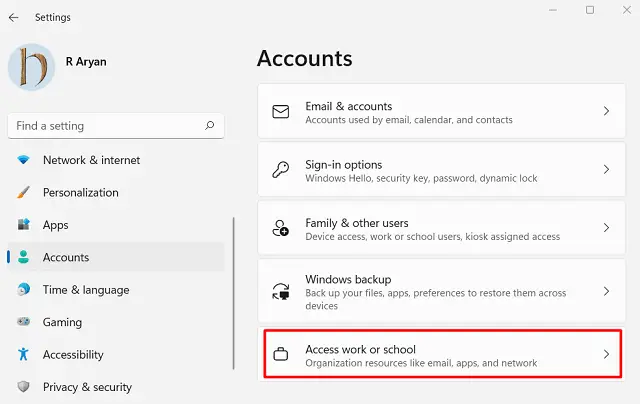Image resolution: width=640 pixels, height=404 pixels.
Task: Expand Sign-in options chevron arrow
Action: [606, 170]
